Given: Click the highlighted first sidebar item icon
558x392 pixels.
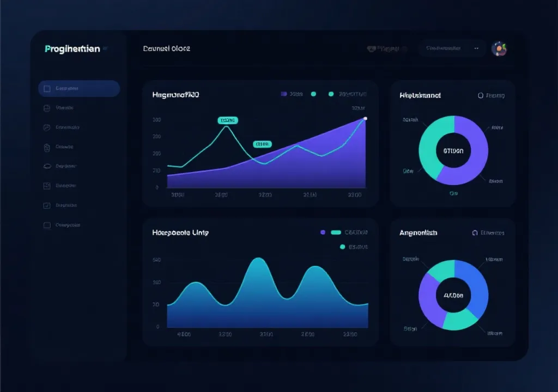Looking at the screenshot, I should click(x=47, y=89).
